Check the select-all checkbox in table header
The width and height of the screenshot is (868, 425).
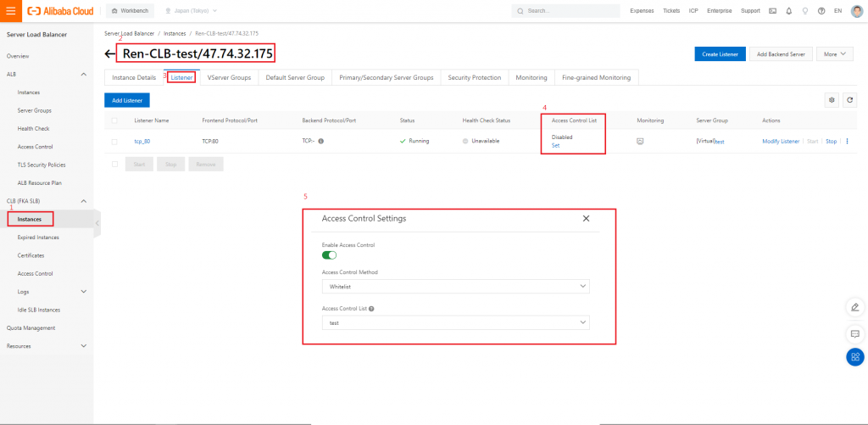pos(114,120)
